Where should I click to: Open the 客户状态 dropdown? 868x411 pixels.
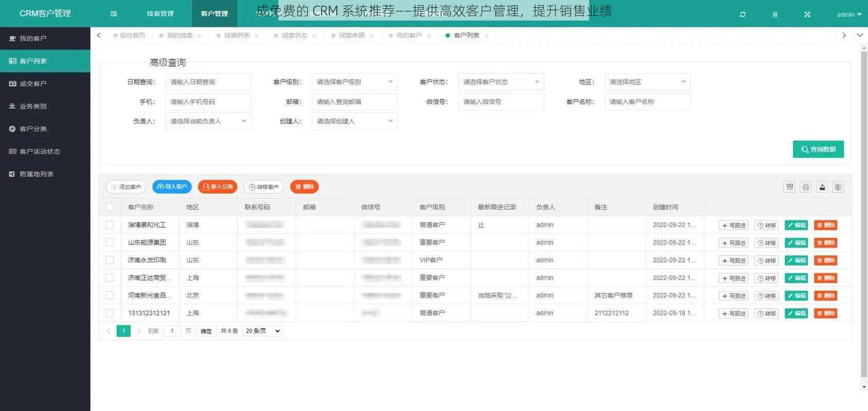[x=501, y=82]
